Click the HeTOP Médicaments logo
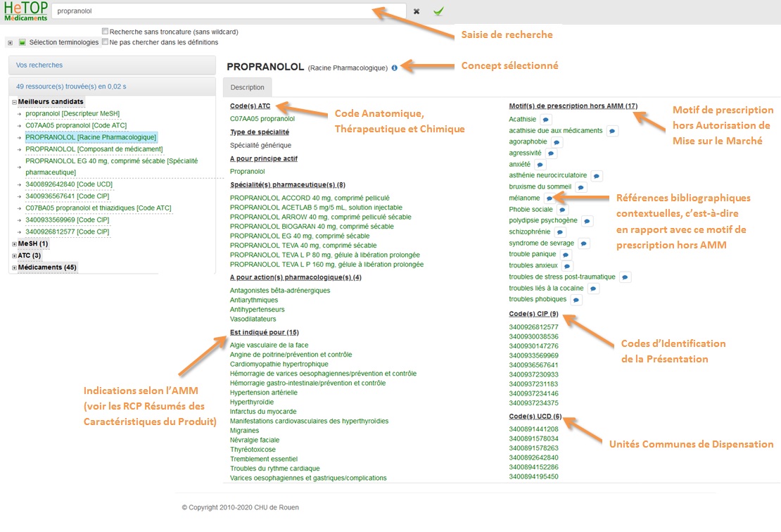The image size is (781, 532). [x=25, y=11]
